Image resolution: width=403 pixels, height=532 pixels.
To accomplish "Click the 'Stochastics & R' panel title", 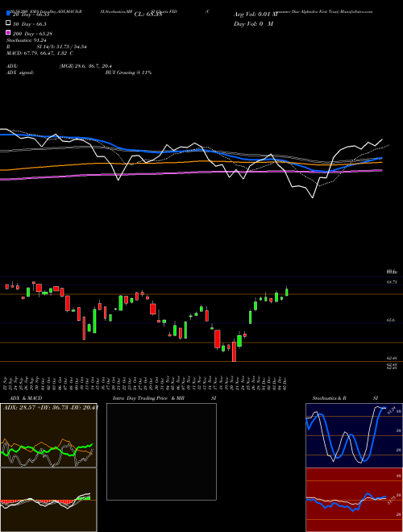I will [329, 398].
